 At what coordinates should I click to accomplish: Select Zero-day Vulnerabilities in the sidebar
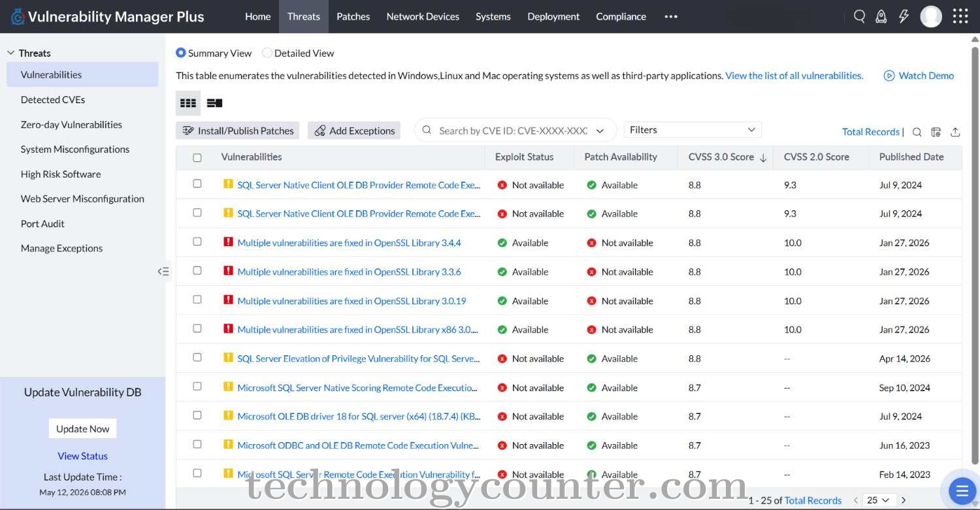[71, 124]
